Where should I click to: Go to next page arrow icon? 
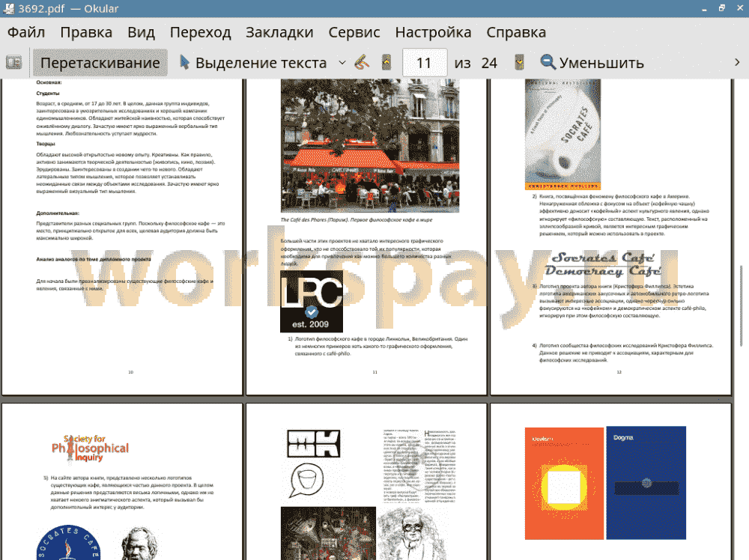click(519, 63)
